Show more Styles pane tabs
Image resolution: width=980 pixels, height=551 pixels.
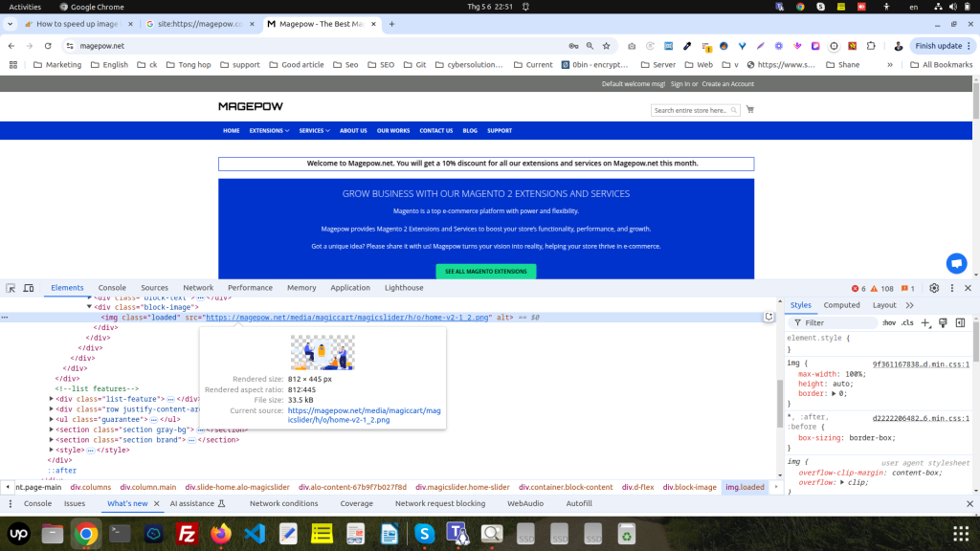pyautogui.click(x=909, y=305)
